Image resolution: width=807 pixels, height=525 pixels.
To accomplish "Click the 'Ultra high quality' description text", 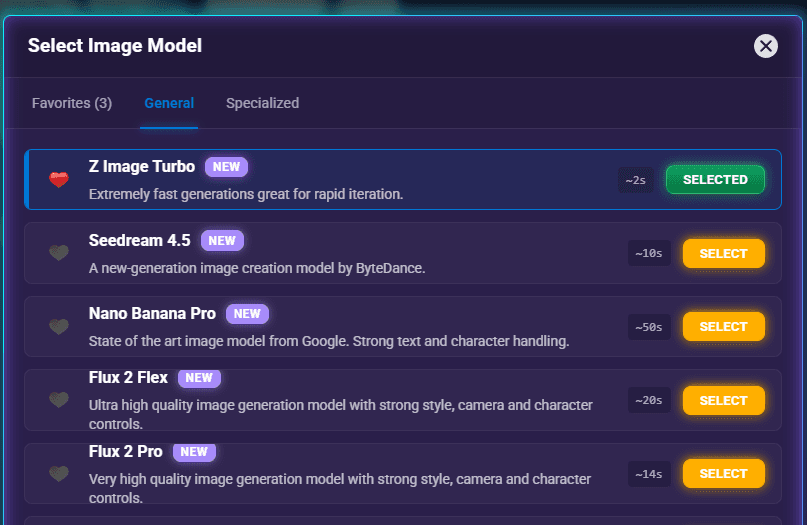I will pyautogui.click(x=341, y=414).
